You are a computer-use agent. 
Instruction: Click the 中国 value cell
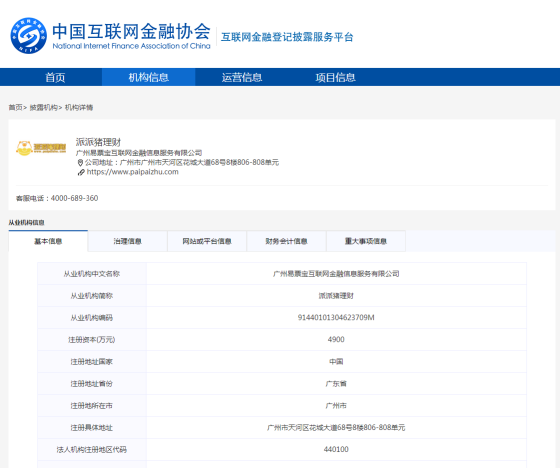click(336, 362)
